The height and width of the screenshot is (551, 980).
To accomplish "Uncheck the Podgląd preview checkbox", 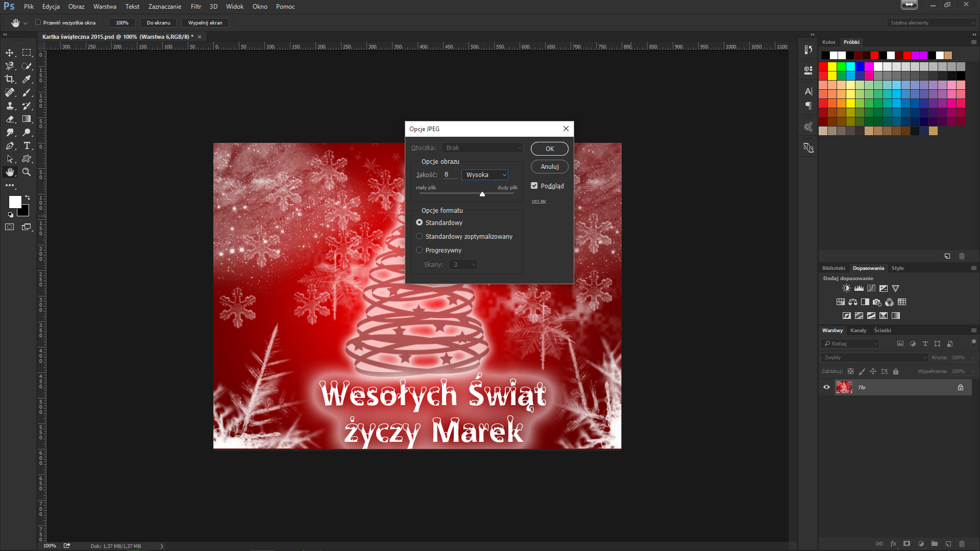I will 534,186.
